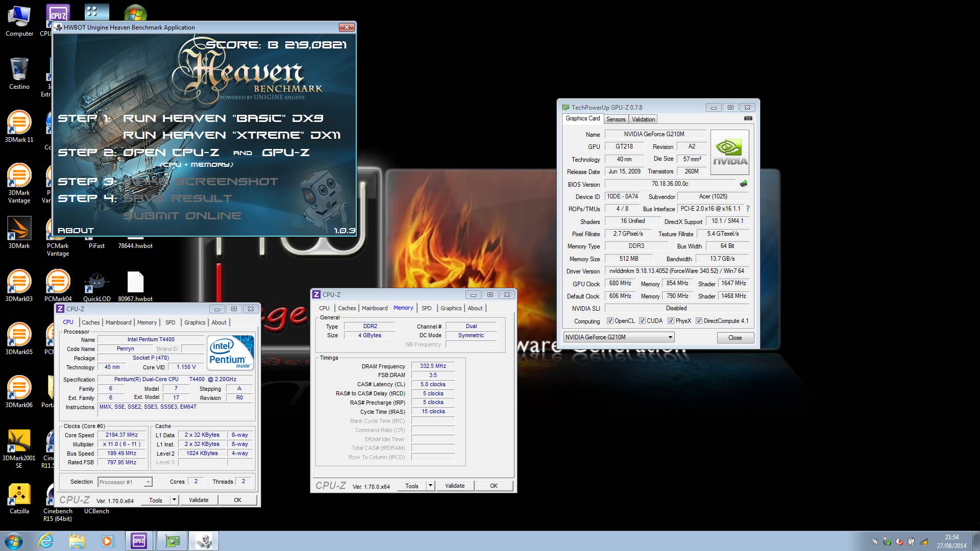Expand Tools dropdown arrow in CPU-Z Memory window
The width and height of the screenshot is (980, 551).
[x=430, y=486]
